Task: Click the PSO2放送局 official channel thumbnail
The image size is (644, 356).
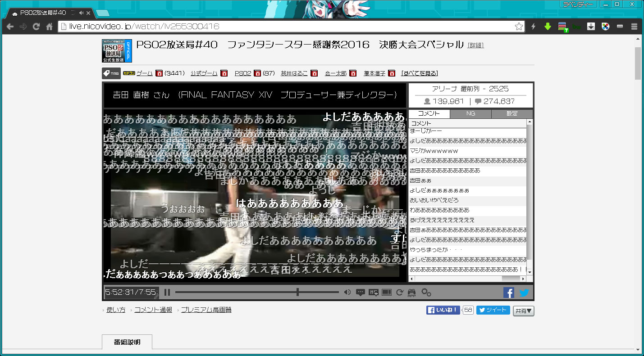Action: pos(117,50)
